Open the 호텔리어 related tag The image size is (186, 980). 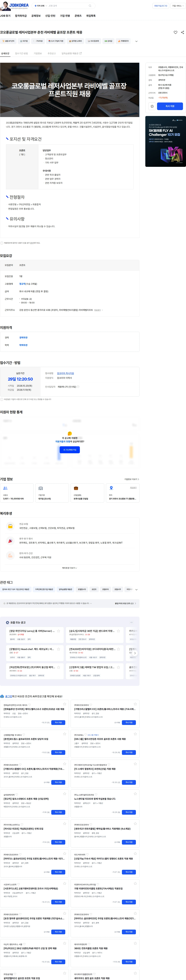tap(106, 589)
